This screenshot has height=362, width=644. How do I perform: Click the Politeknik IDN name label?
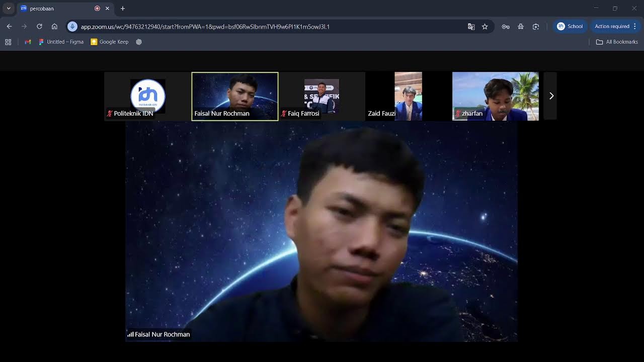[133, 114]
